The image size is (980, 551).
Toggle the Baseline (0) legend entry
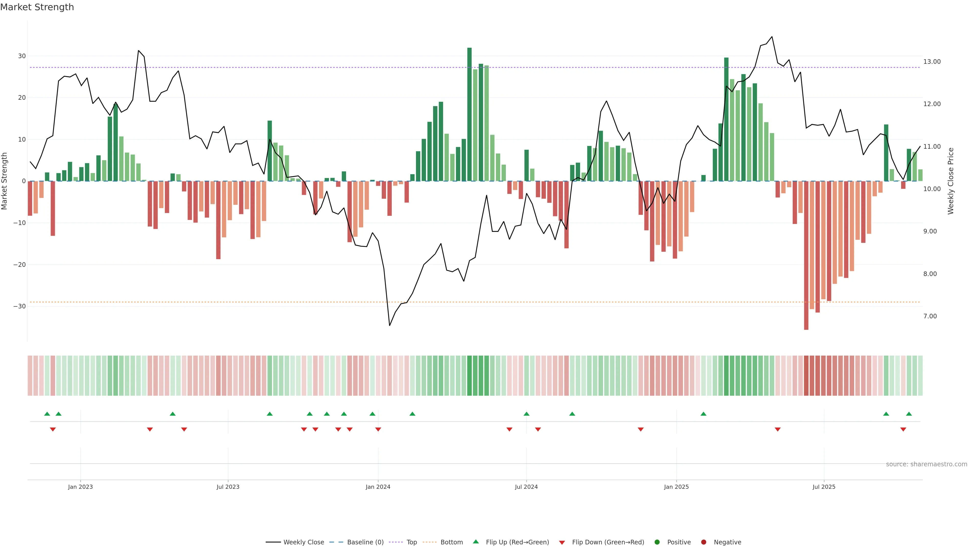[365, 542]
